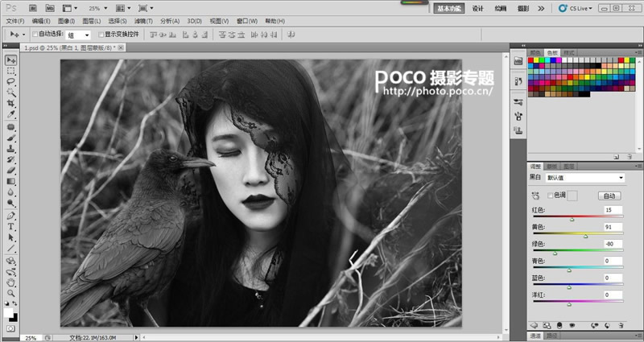The image size is (644, 342).
Task: Enable the 自动选择 checkbox
Action: click(x=35, y=35)
